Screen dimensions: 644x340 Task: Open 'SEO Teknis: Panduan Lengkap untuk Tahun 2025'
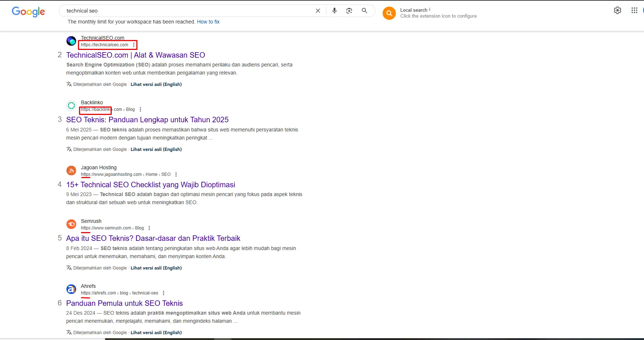(x=147, y=120)
